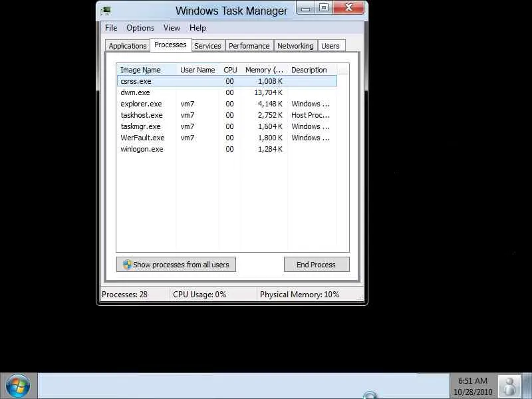532x399 pixels.
Task: Open the File menu
Action: coord(111,28)
